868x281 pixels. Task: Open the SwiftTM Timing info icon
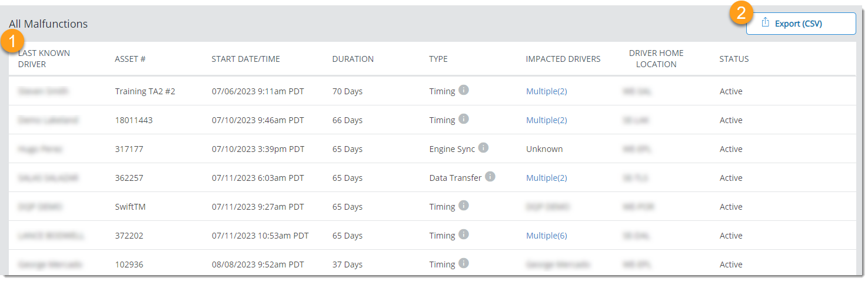tap(464, 206)
